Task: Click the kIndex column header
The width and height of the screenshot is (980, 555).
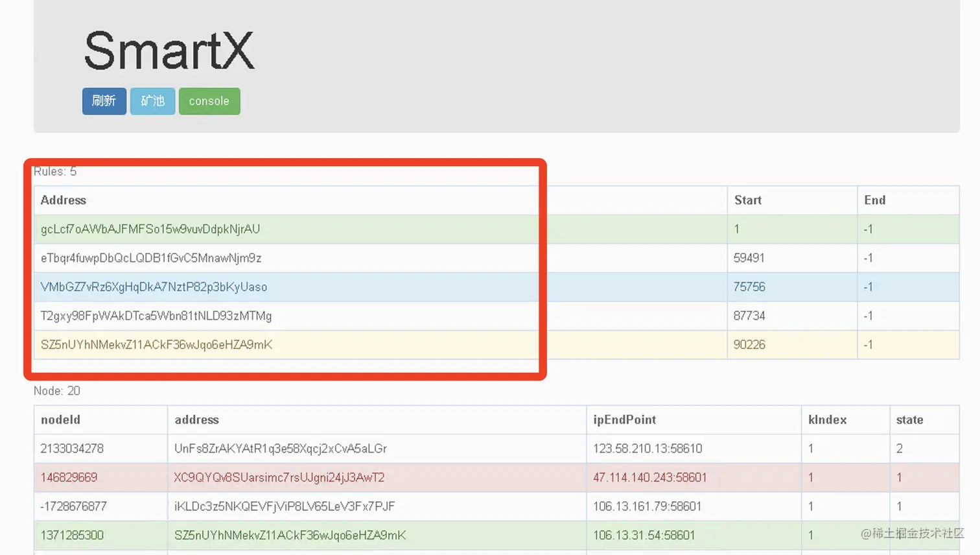Action: tap(827, 419)
